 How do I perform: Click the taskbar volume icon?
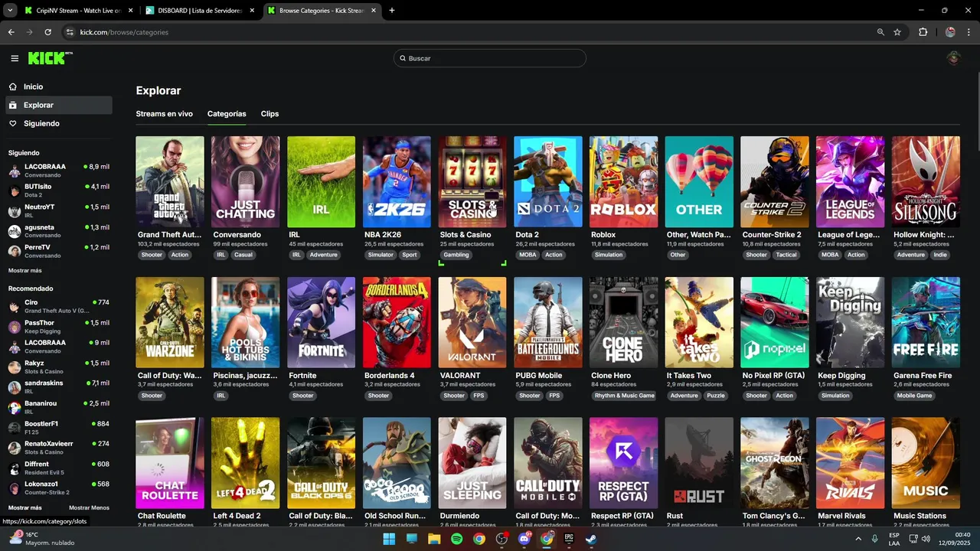click(926, 539)
